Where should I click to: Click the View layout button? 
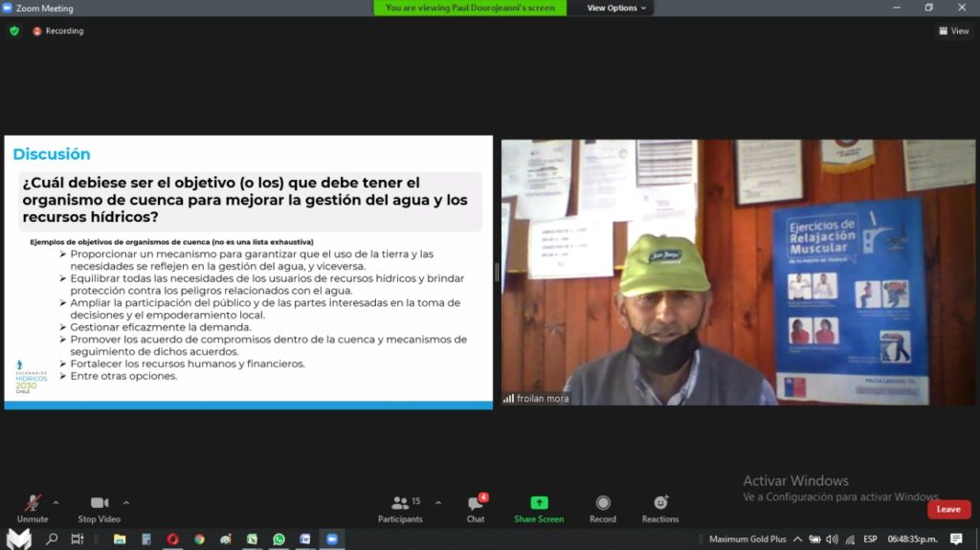[x=953, y=31]
